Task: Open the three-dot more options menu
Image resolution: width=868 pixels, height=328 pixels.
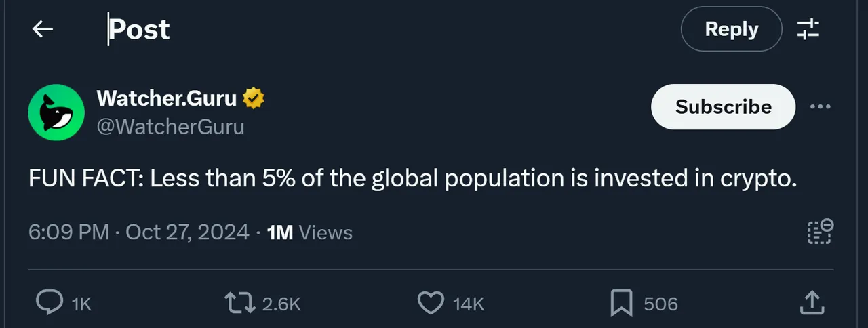Action: [821, 107]
